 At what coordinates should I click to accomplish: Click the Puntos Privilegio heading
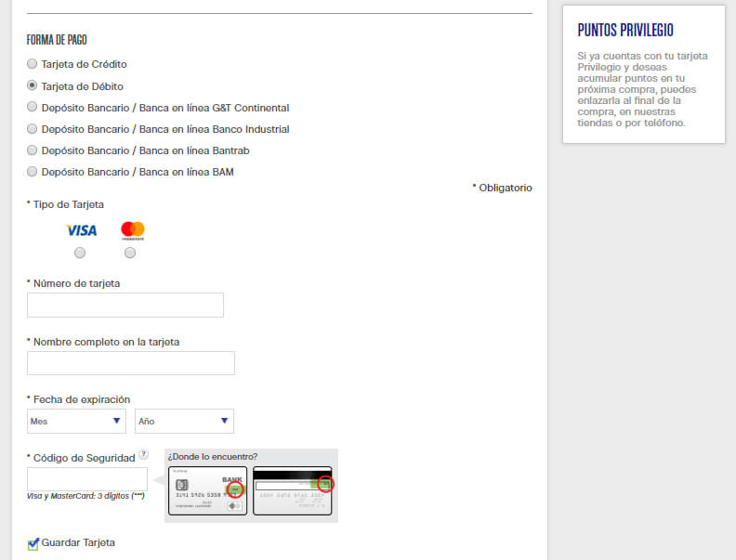coord(624,31)
